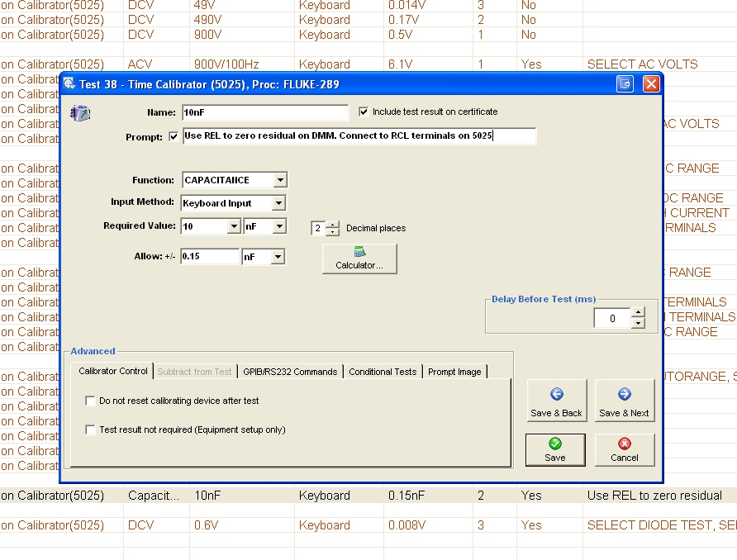Viewport: 737px width, 560px height.
Task: Expand the Function CAPACITANCE dropdown
Action: click(280, 180)
